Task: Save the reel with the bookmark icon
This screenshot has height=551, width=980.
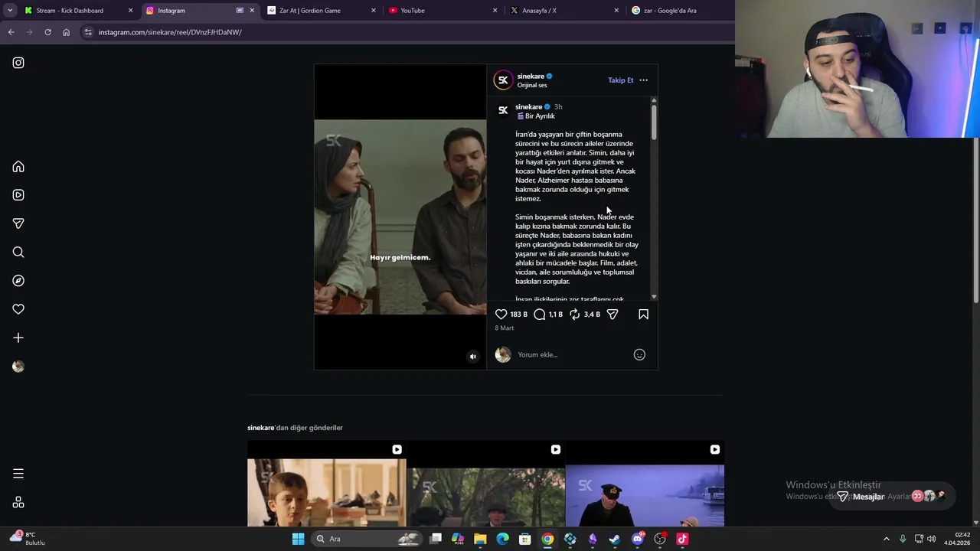Action: (643, 315)
